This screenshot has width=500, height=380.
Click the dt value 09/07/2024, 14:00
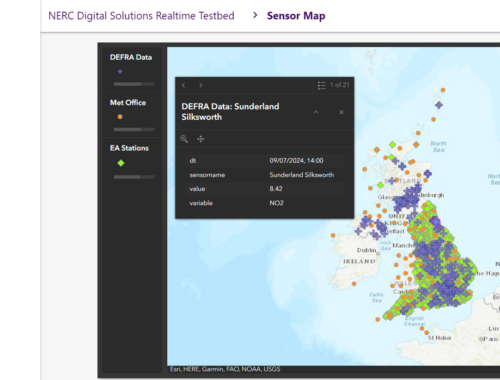[296, 161]
